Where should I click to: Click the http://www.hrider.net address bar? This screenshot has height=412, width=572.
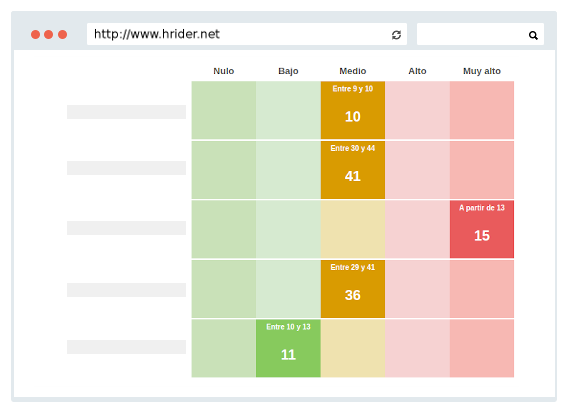point(247,34)
